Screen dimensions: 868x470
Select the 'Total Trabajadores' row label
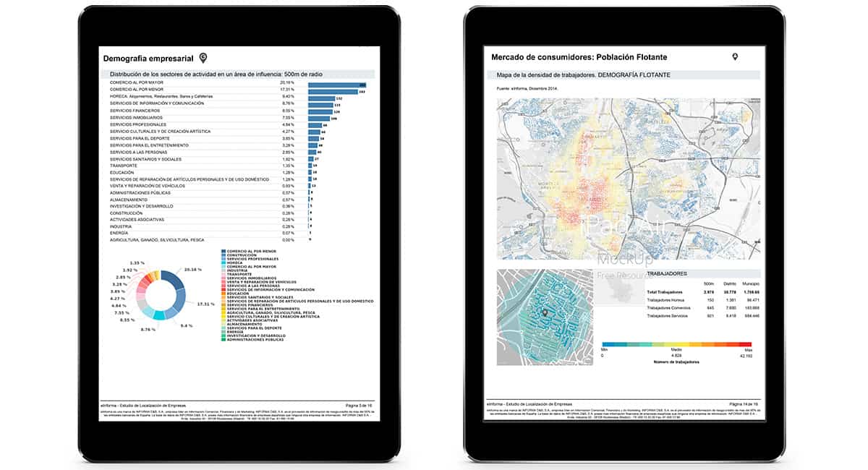[x=664, y=292]
